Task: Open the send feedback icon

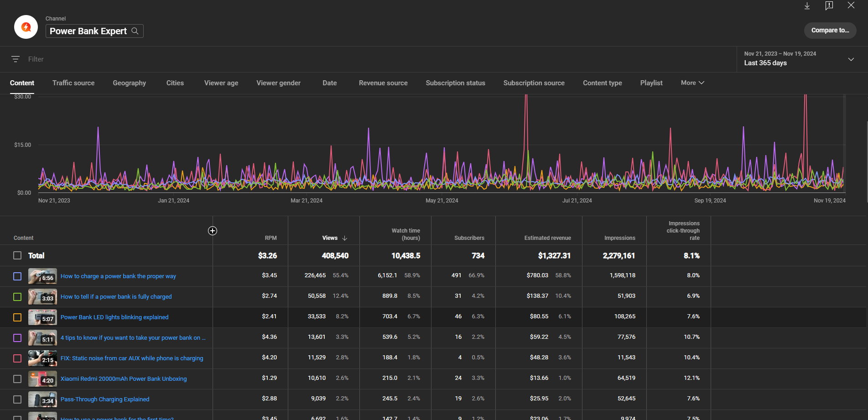Action: coord(829,5)
